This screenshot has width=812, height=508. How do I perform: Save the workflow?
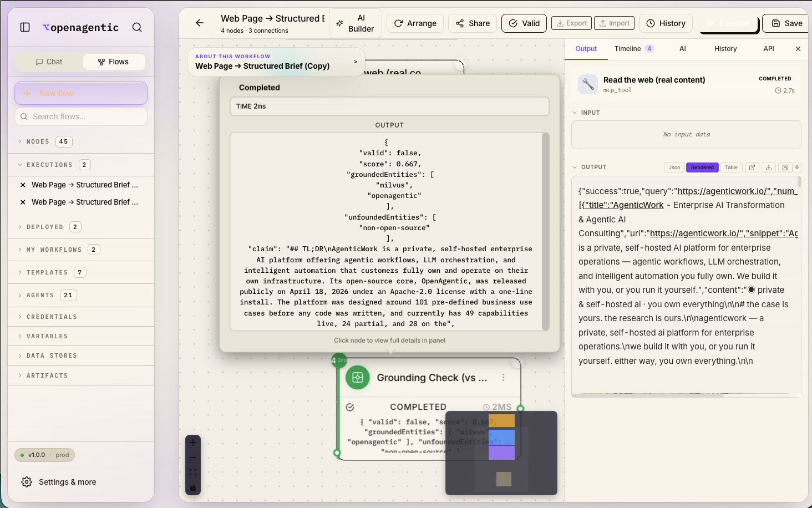786,23
